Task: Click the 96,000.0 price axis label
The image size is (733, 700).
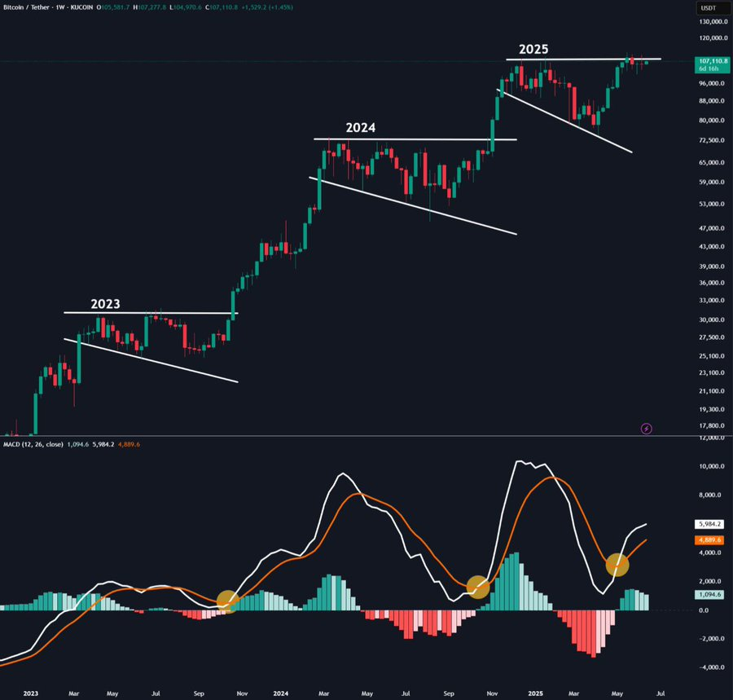Action: pos(712,83)
